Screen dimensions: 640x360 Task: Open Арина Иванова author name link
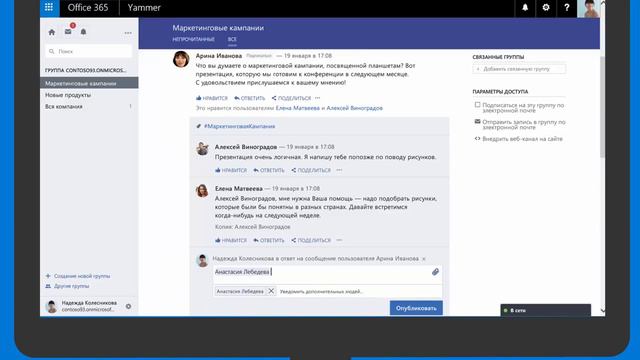pos(219,56)
